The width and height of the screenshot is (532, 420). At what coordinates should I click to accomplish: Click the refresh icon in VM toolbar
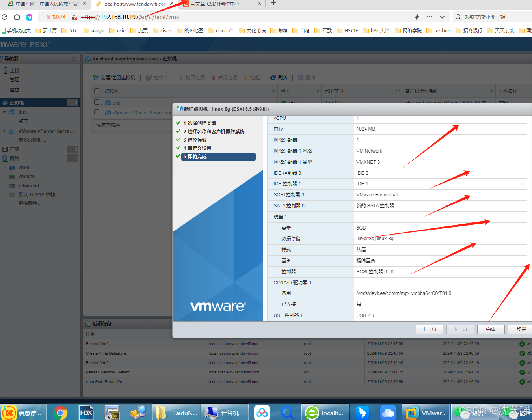click(273, 77)
